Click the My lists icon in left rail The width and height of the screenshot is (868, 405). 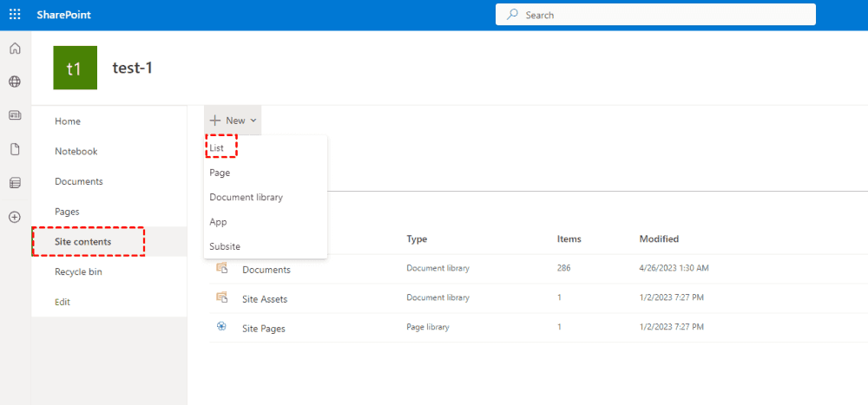point(15,183)
